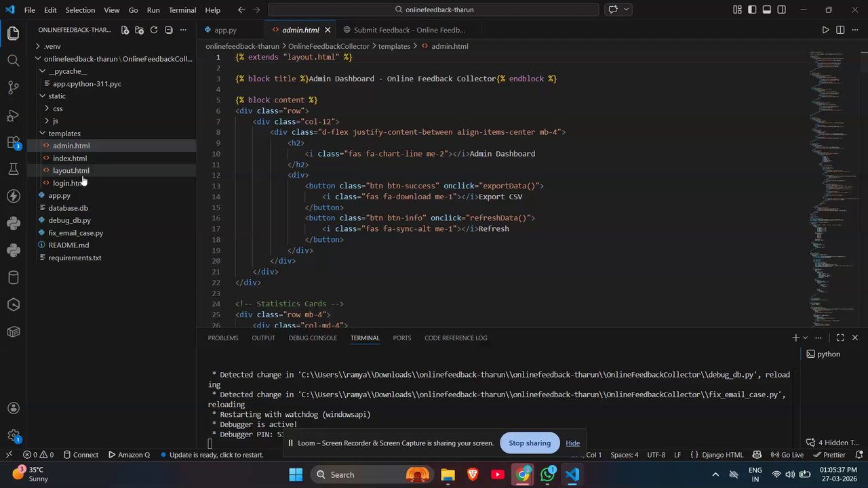Click the Stop sharing button
This screenshot has width=868, height=488.
pos(530,443)
